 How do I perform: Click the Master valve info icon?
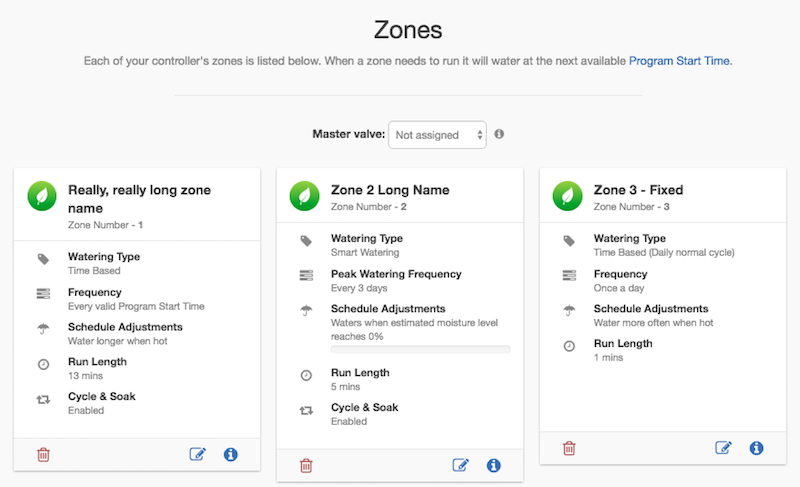coord(499,134)
